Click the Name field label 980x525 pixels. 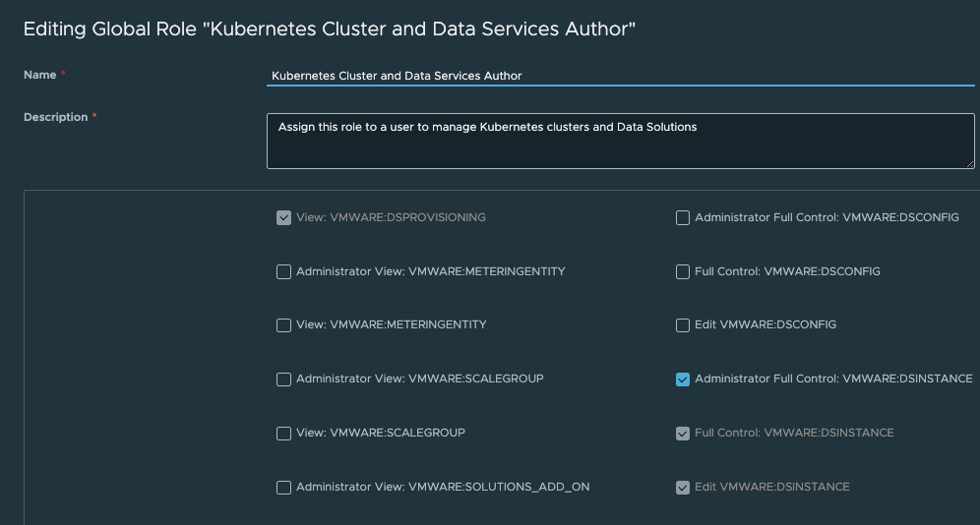[39, 76]
